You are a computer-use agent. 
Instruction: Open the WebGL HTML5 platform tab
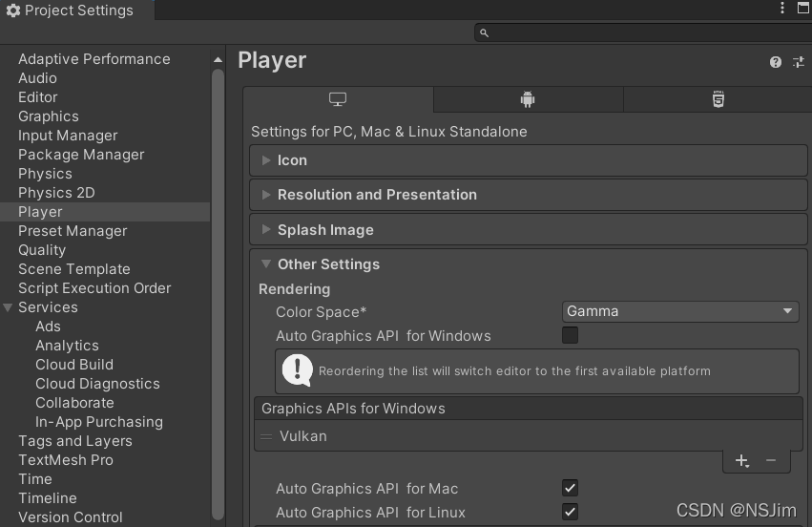(718, 99)
